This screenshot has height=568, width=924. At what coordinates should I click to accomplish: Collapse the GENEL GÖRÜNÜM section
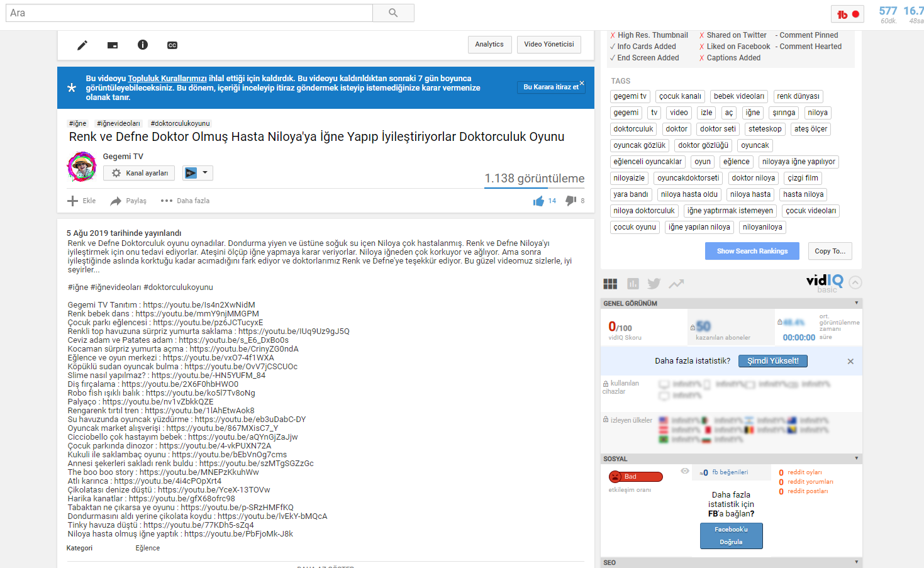pyautogui.click(x=856, y=303)
